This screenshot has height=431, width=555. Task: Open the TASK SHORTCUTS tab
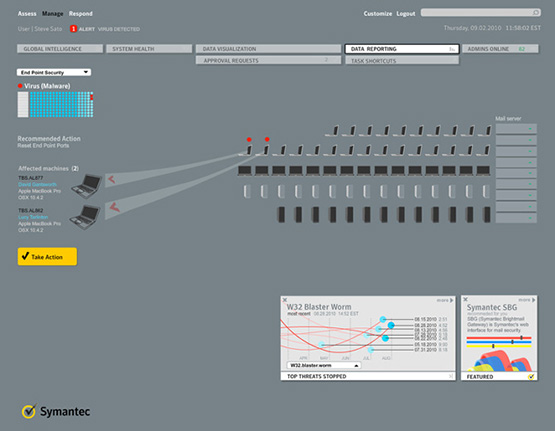[x=402, y=61]
